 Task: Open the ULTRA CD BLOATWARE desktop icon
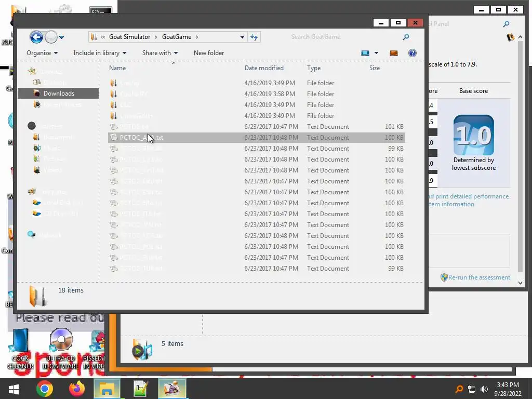coord(60,350)
